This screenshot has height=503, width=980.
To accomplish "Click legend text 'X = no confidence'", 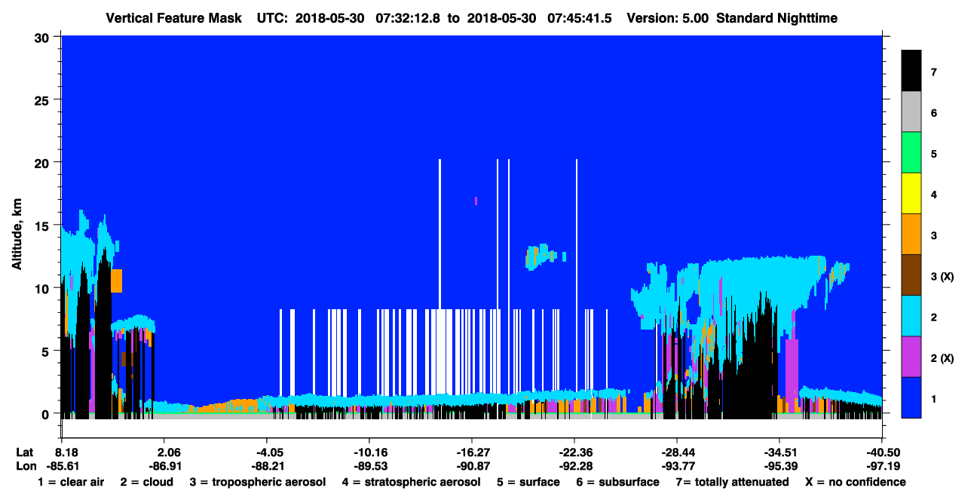I will coord(856,482).
